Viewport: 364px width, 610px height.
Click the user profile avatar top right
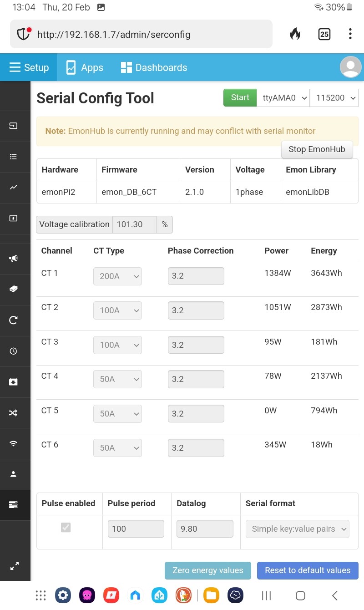coord(351,67)
